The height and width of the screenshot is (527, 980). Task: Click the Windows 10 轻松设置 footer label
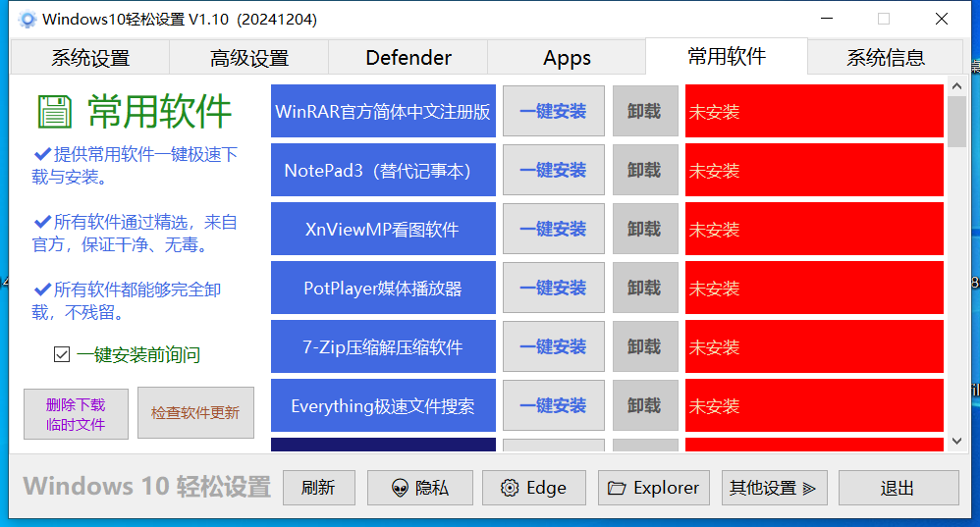tap(147, 487)
